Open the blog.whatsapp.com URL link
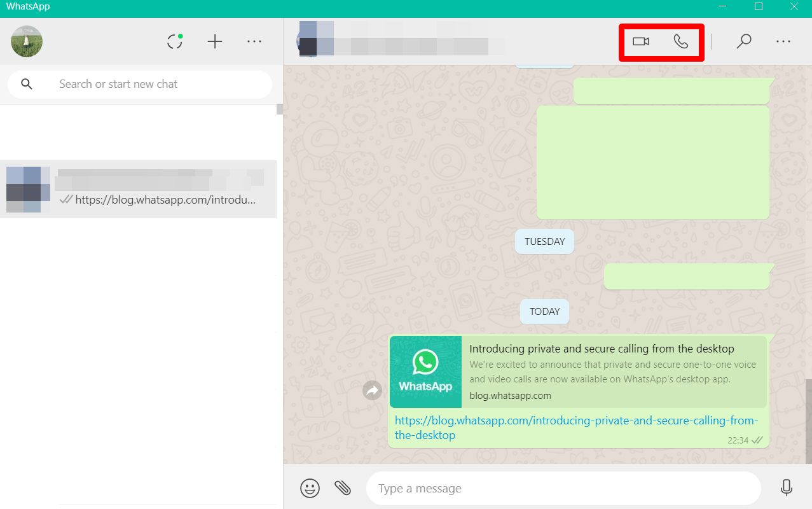812x509 pixels. (575, 421)
